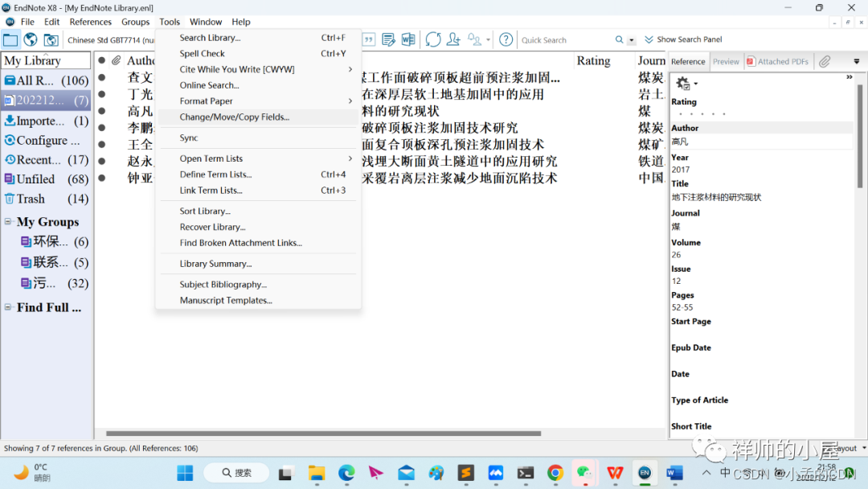
Task: Toggle read status dot for 查文 reference
Action: [102, 77]
